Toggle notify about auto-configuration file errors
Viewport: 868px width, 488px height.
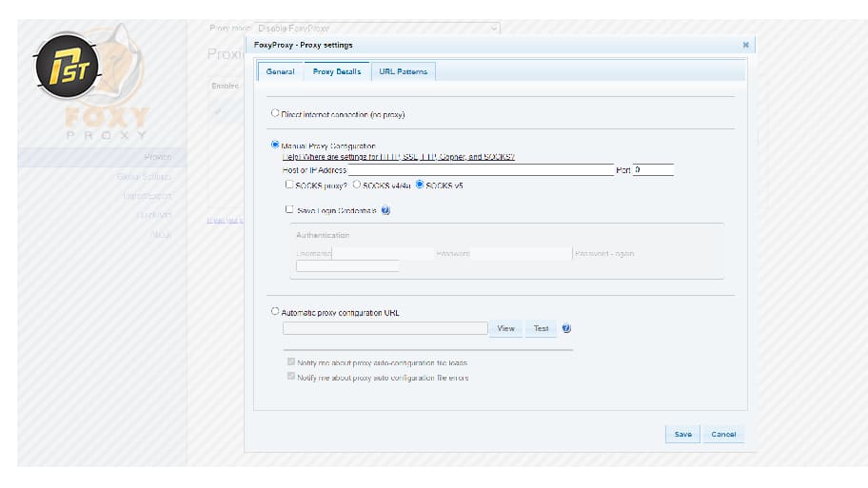[291, 377]
